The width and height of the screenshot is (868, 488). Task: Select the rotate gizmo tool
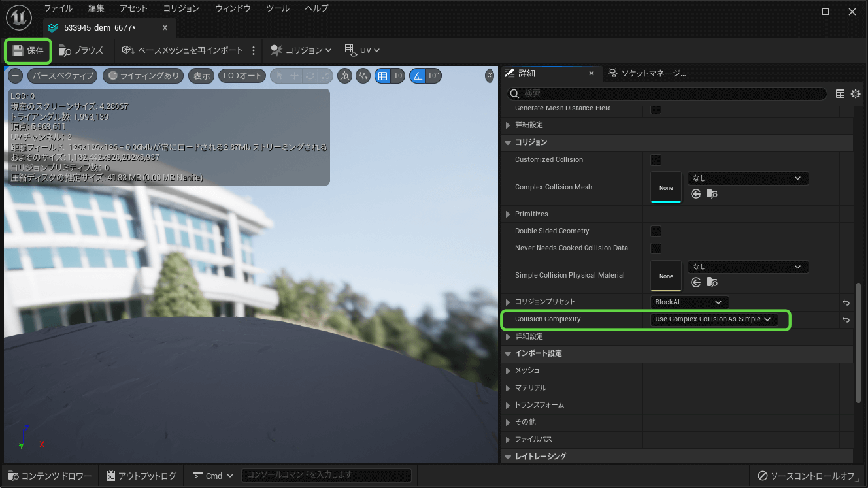[x=309, y=76]
